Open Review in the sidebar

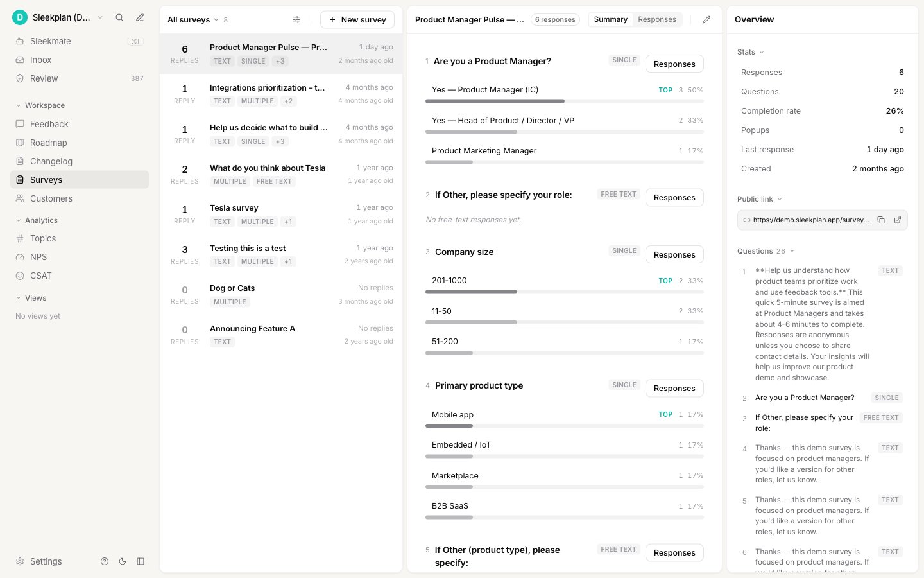[80, 78]
